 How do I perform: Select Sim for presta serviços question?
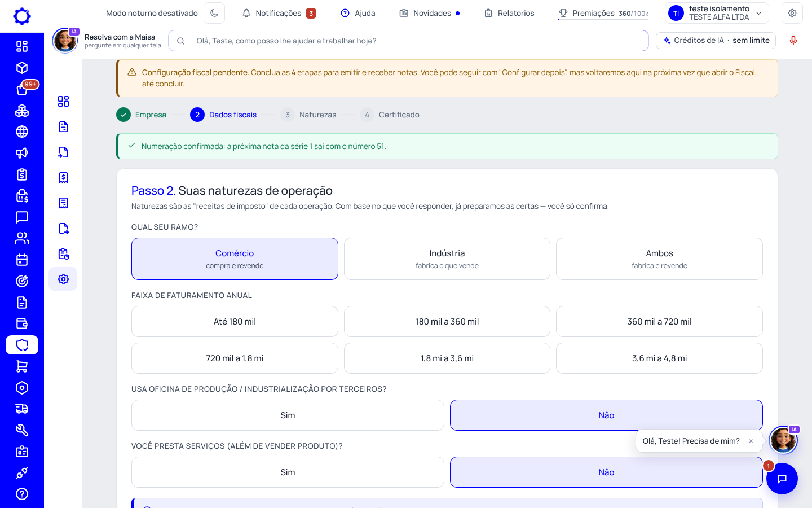pos(288,472)
